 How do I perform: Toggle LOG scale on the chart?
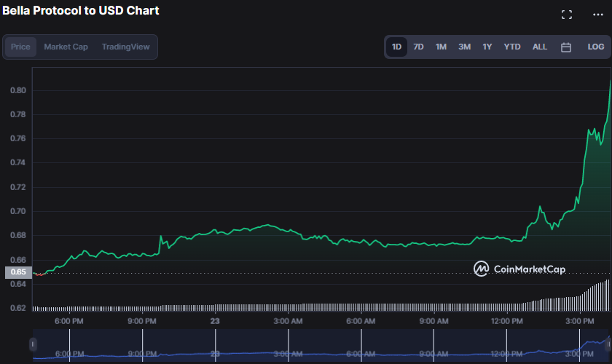point(596,47)
